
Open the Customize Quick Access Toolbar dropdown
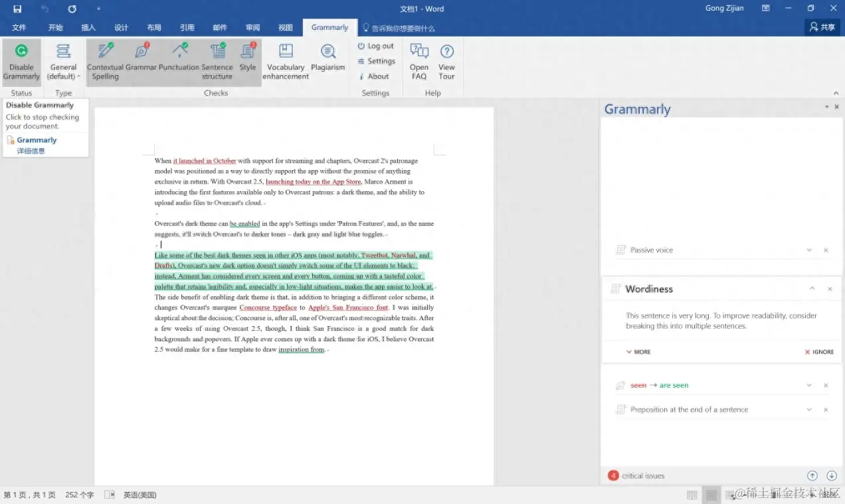pyautogui.click(x=99, y=9)
